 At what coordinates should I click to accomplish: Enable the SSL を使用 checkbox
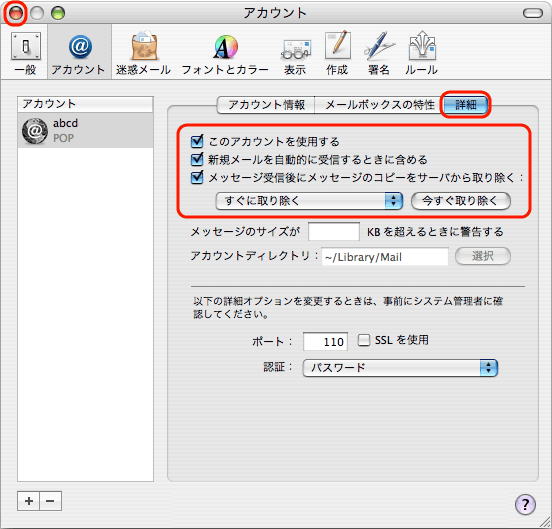point(364,340)
